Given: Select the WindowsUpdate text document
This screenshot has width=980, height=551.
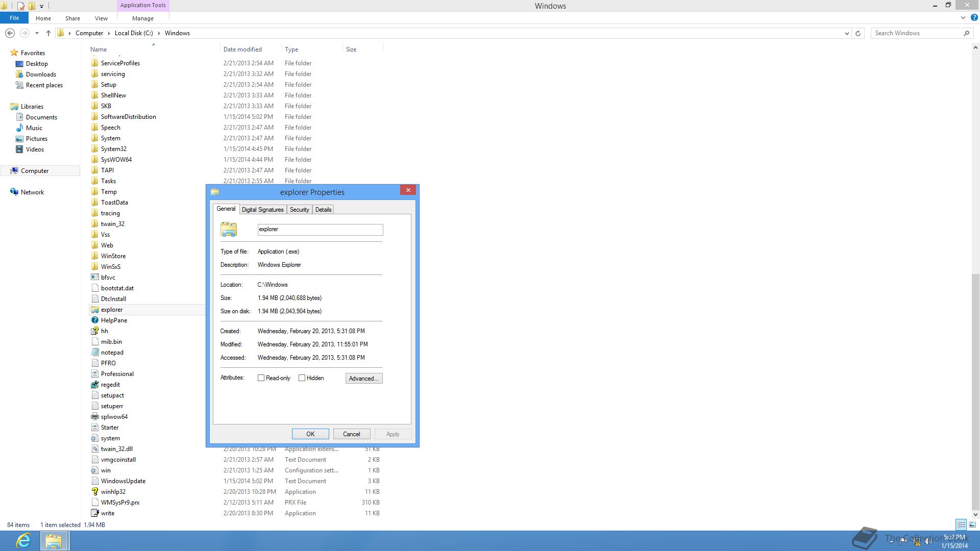Looking at the screenshot, I should click(x=123, y=481).
